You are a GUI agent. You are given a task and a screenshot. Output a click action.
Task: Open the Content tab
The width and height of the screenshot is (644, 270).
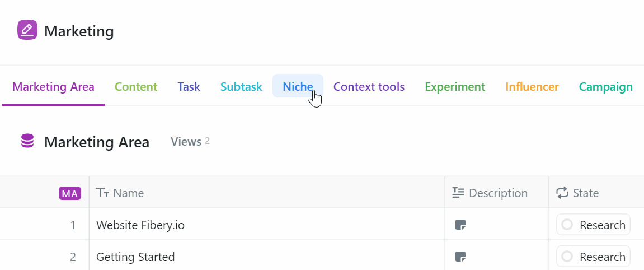pyautogui.click(x=136, y=87)
